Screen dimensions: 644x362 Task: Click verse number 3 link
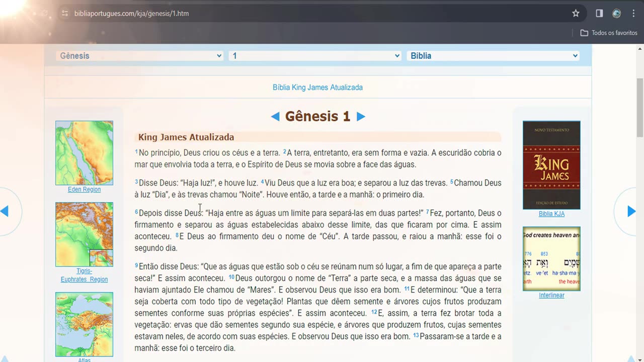click(x=136, y=182)
